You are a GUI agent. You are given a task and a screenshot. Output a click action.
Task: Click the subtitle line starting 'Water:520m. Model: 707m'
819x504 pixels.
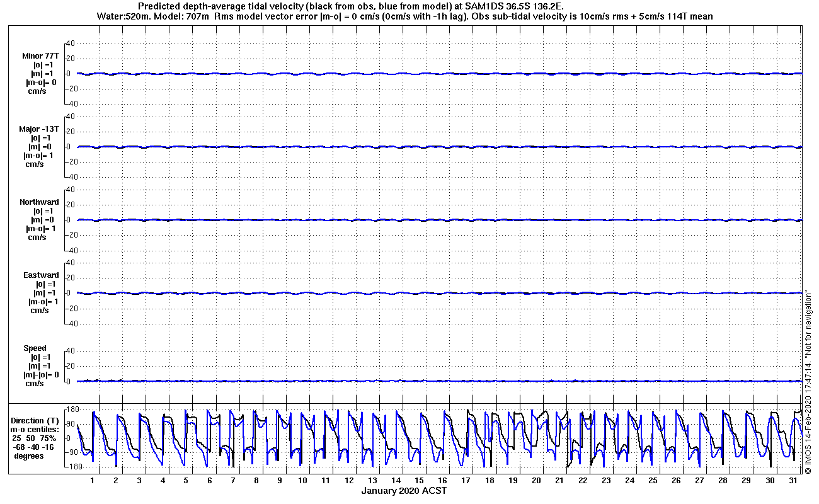click(405, 16)
